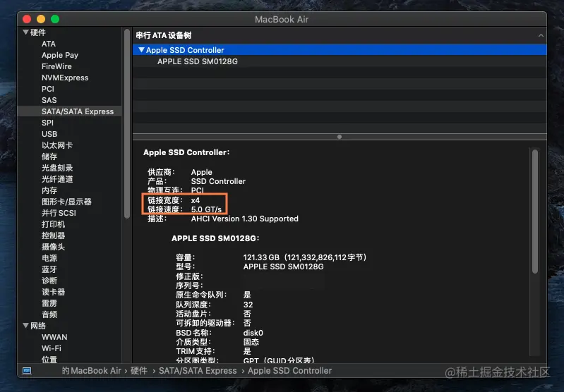
Task: Click the details pane vertical scrollbar
Action: [x=535, y=212]
